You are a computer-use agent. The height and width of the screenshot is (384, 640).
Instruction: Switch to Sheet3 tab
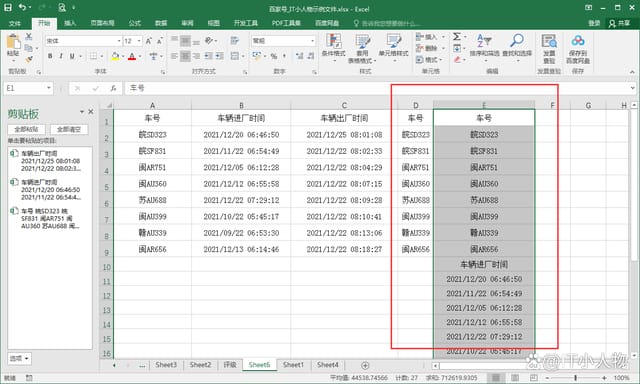pos(166,365)
